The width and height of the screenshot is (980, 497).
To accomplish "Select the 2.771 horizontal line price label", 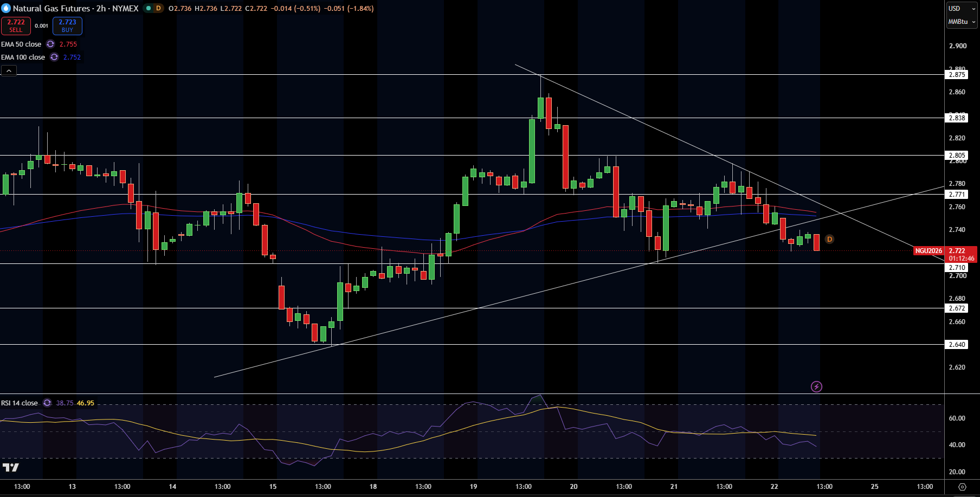I will [957, 194].
